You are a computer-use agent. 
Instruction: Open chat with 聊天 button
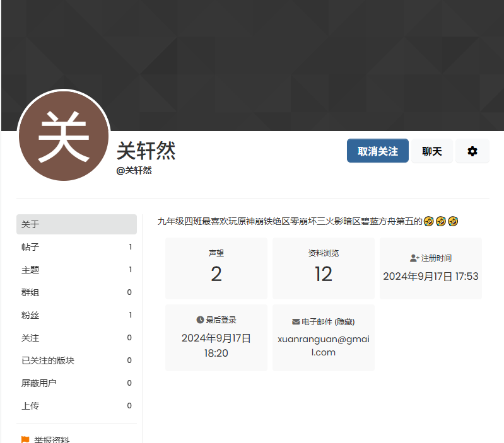tap(432, 151)
